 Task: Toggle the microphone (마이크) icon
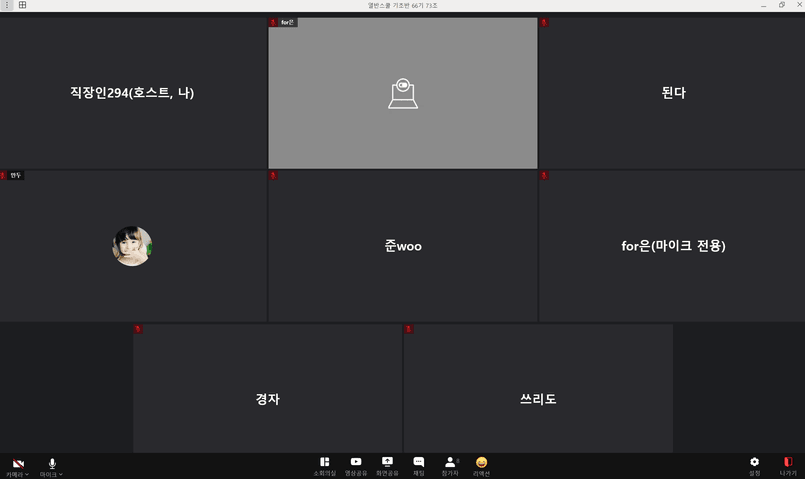[x=52, y=464]
